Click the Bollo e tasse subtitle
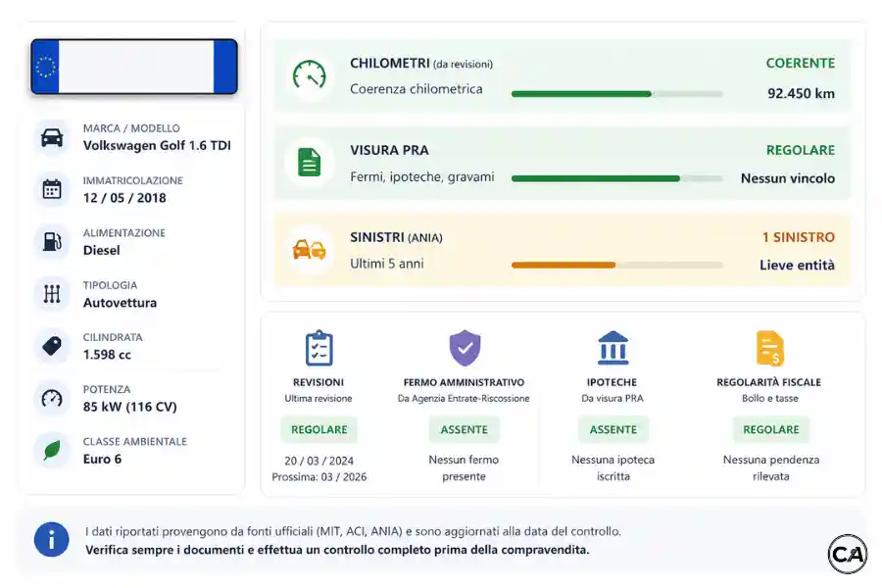This screenshot has height=588, width=882. (770, 399)
